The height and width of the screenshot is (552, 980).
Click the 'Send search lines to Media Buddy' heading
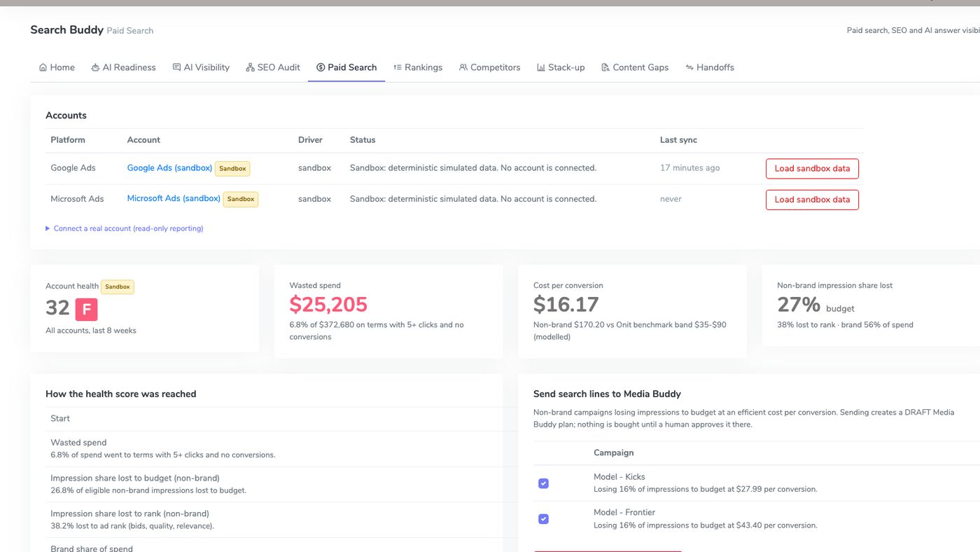[607, 394]
